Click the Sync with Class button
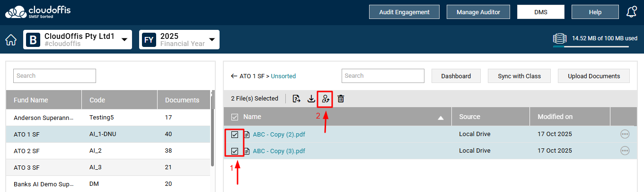Image resolution: width=644 pixels, height=192 pixels. 519,76
